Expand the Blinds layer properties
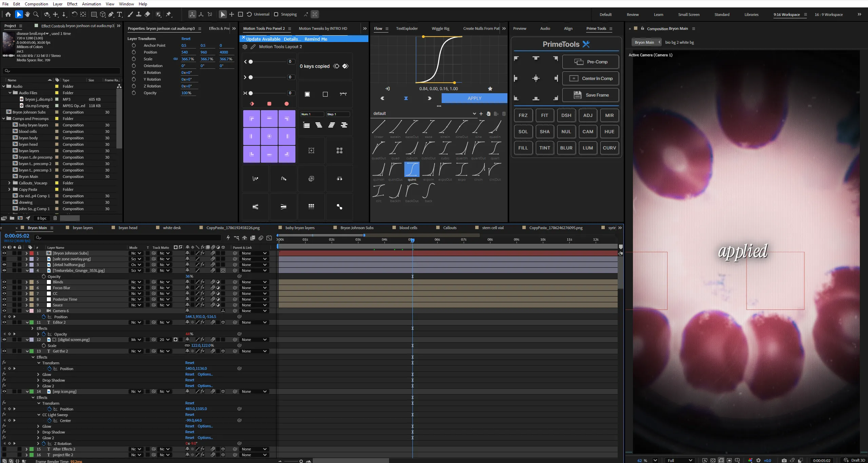868x463 pixels. 26,282
